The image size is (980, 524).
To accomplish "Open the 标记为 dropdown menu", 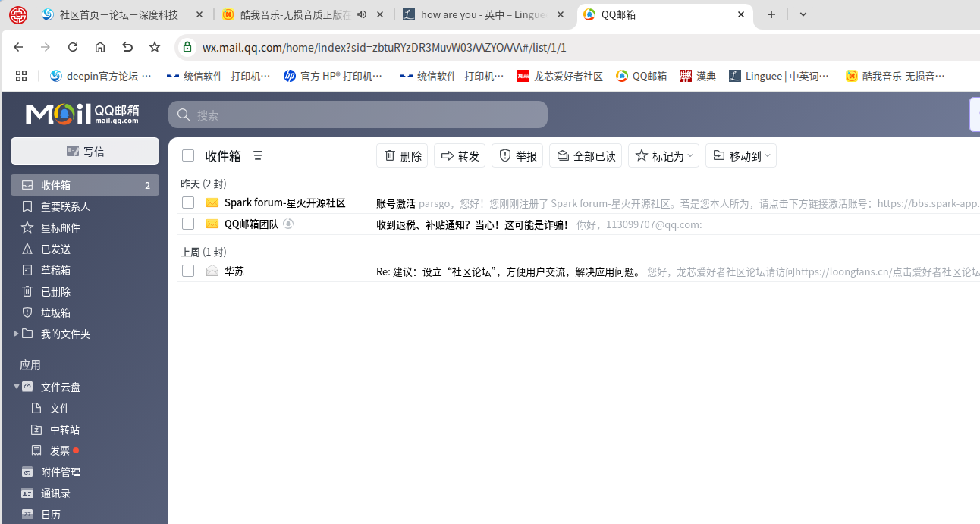I will click(x=663, y=155).
